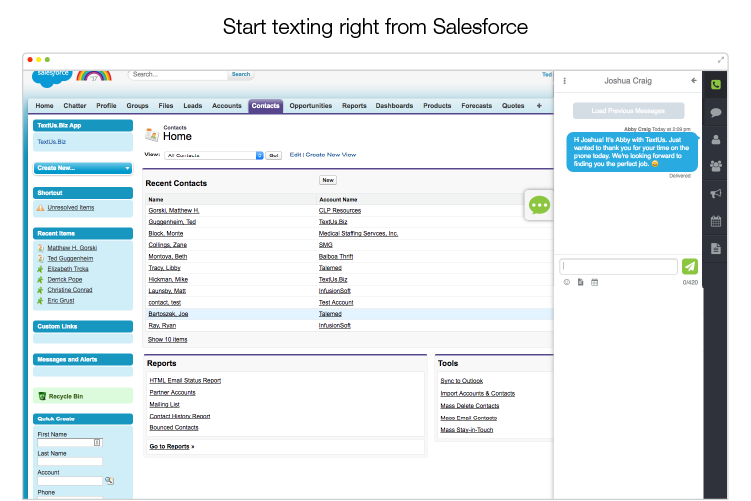Click the Search button in header
751x501 pixels.
coord(241,74)
